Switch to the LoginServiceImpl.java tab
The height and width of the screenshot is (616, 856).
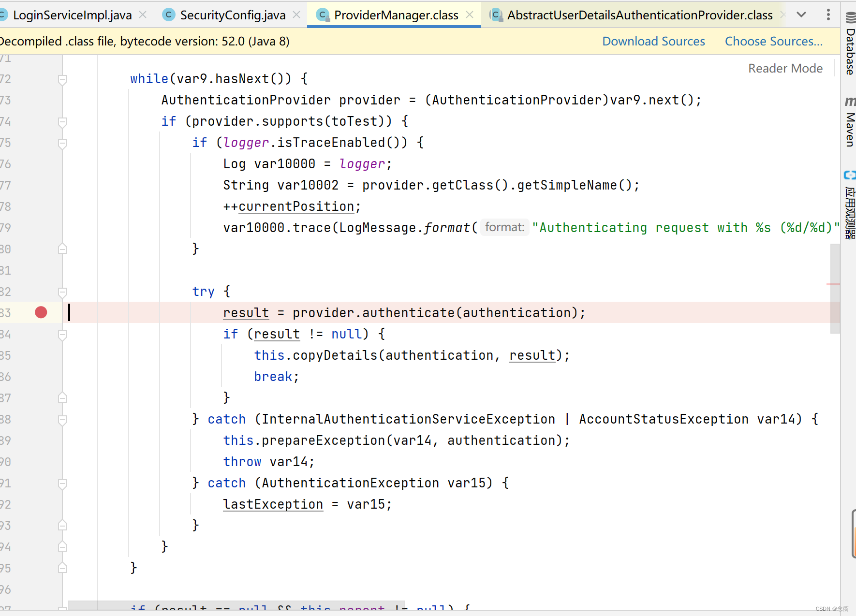73,15
